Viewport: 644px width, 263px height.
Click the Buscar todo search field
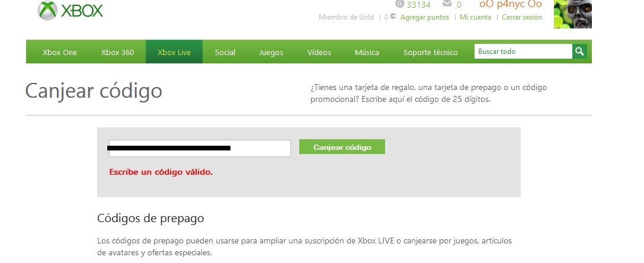coord(523,52)
